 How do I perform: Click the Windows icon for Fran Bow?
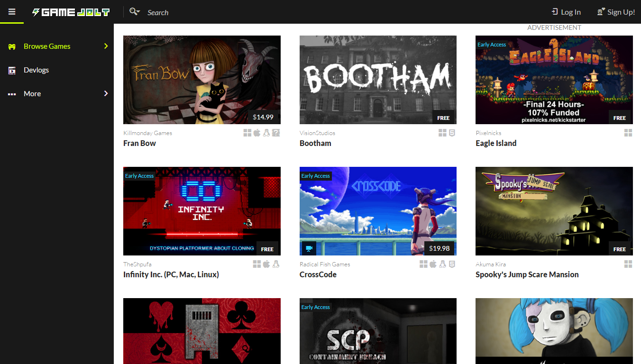click(x=247, y=133)
